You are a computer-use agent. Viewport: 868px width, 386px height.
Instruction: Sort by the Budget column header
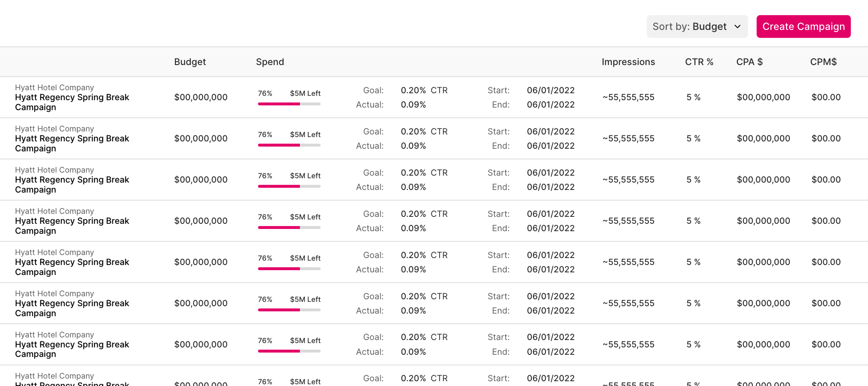190,62
